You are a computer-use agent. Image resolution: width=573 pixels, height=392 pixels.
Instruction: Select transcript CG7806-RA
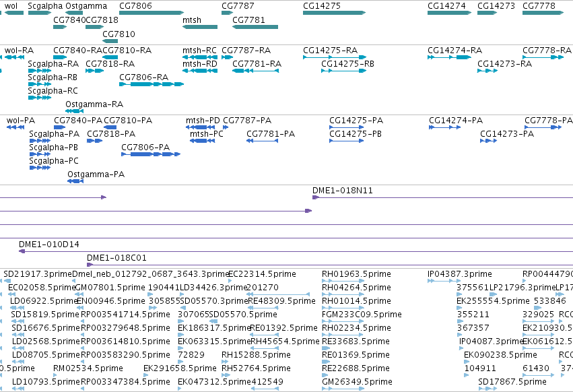(x=143, y=77)
